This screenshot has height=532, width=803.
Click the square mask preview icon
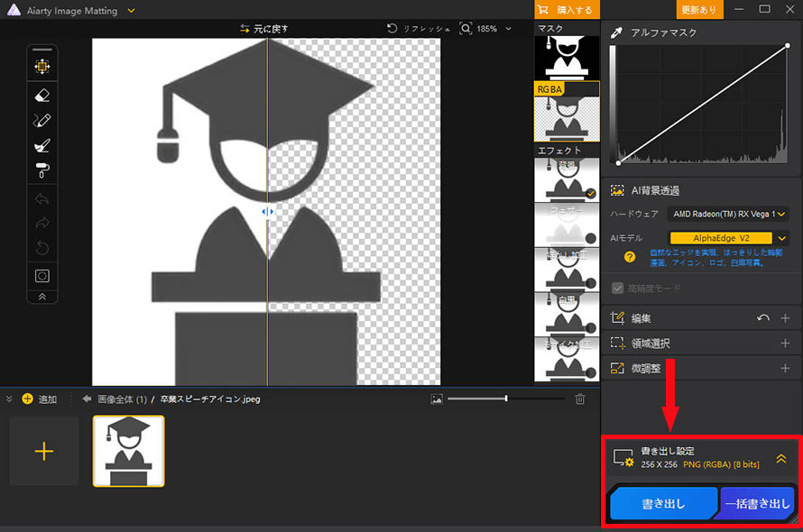(42, 276)
